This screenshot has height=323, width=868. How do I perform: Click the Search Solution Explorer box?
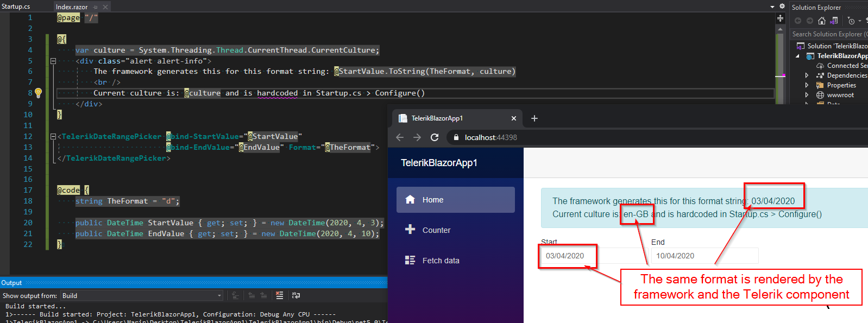829,34
